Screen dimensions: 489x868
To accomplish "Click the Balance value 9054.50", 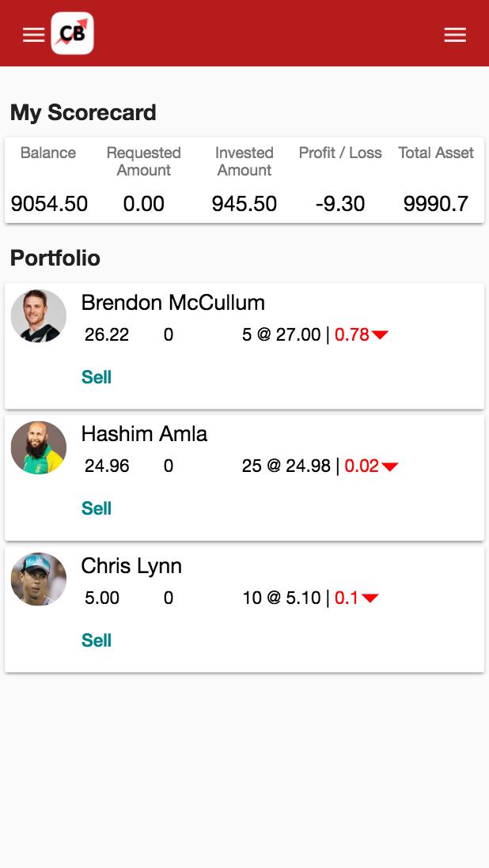I will tap(49, 204).
